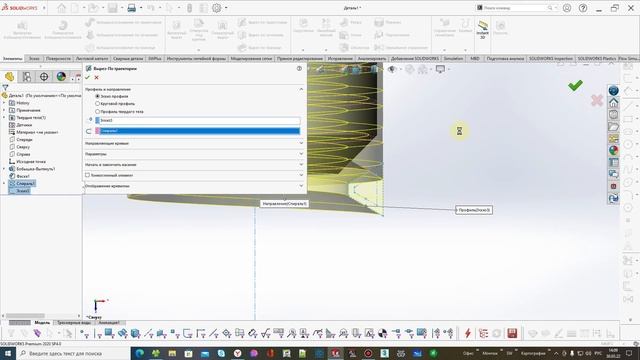Expand the History node in the tree
The image size is (640, 360).
click(4, 103)
